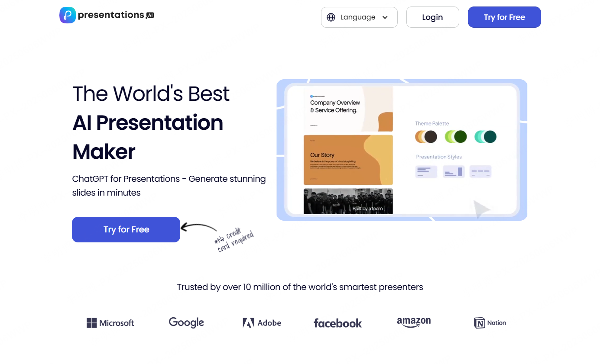This screenshot has height=364, width=600.
Task: Click the presentations.AI logo icon
Action: point(68,15)
